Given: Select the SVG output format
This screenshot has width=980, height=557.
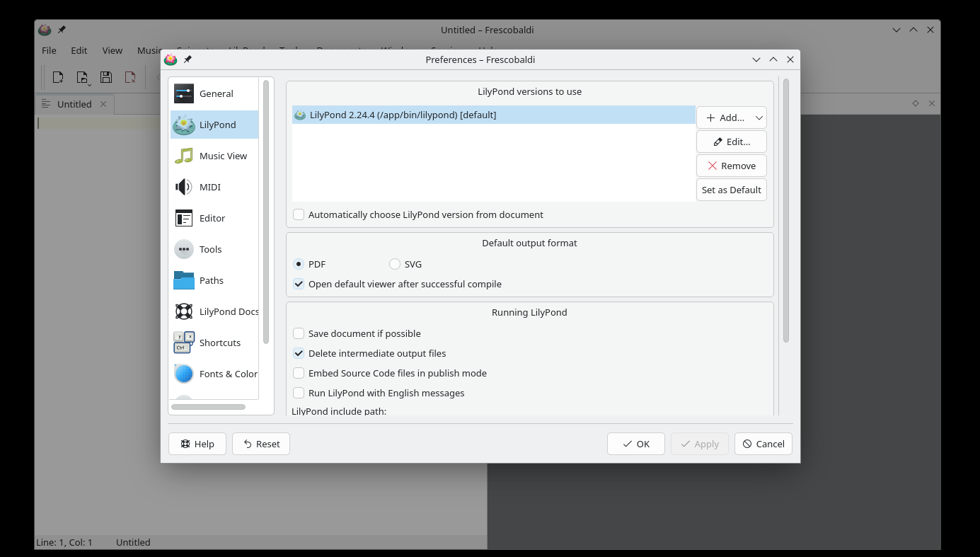Looking at the screenshot, I should coord(395,264).
